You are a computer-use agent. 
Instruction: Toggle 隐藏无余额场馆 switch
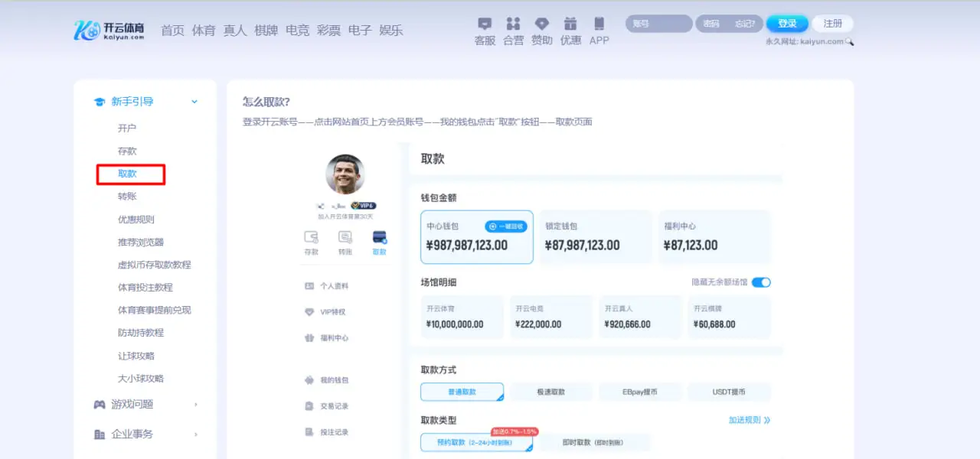click(x=760, y=282)
